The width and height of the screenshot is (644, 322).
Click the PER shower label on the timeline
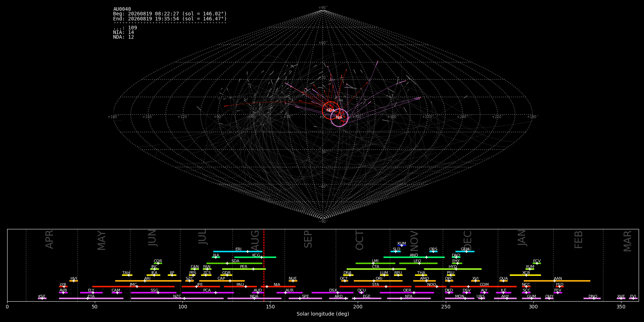(244, 267)
